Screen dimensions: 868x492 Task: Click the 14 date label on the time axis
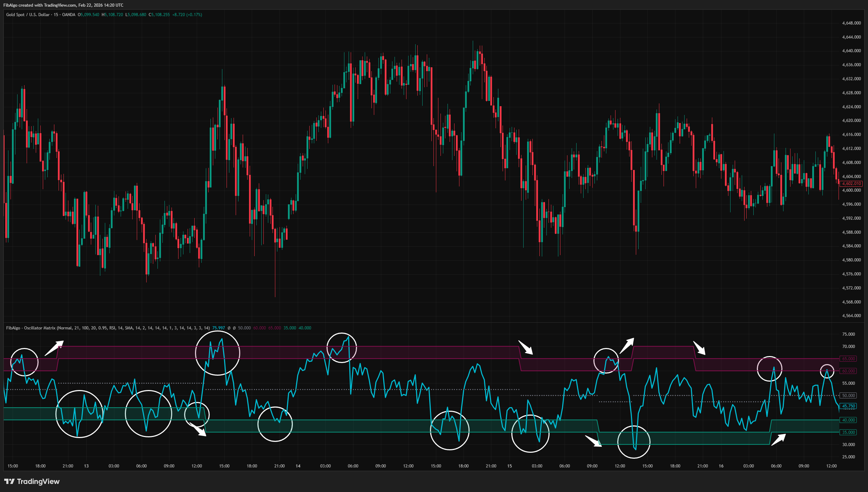tap(297, 466)
